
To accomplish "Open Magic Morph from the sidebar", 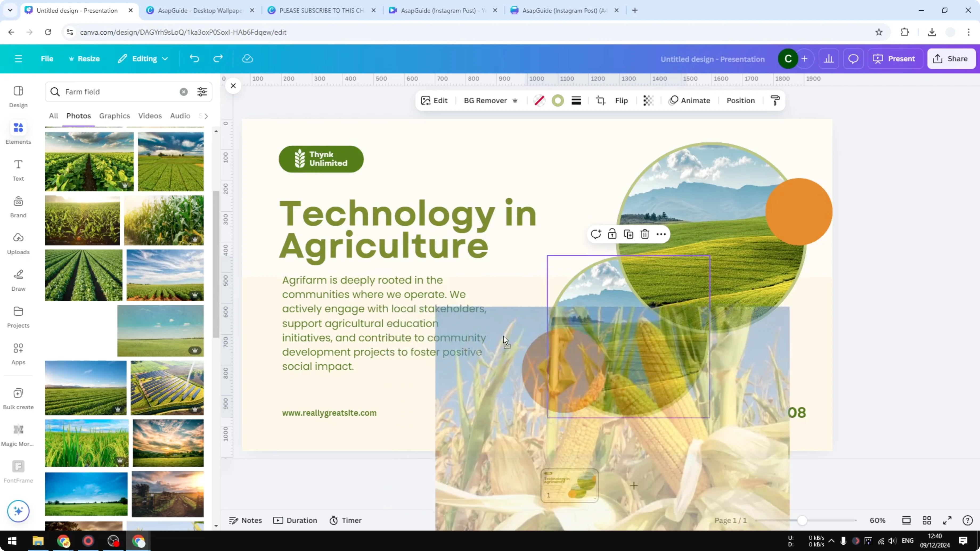I will click(18, 434).
